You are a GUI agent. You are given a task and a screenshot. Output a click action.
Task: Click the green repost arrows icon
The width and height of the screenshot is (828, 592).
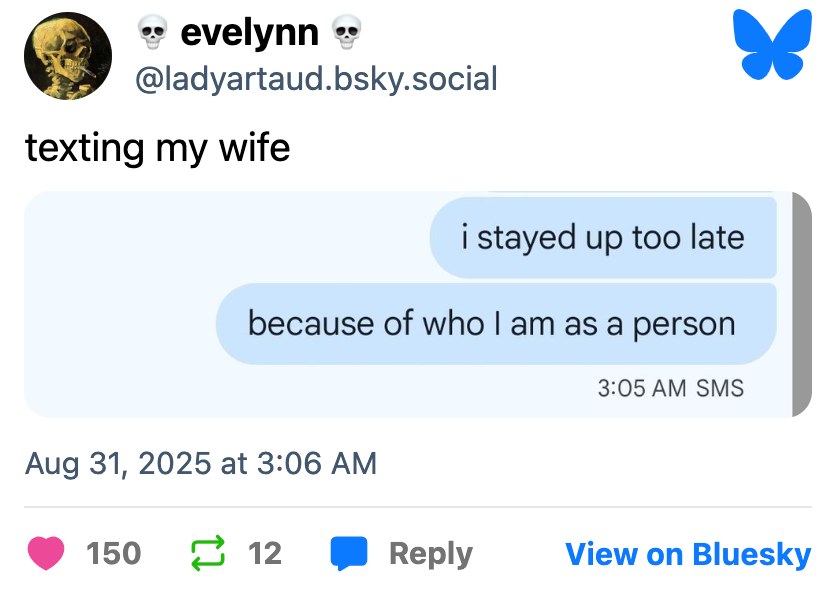click(207, 553)
